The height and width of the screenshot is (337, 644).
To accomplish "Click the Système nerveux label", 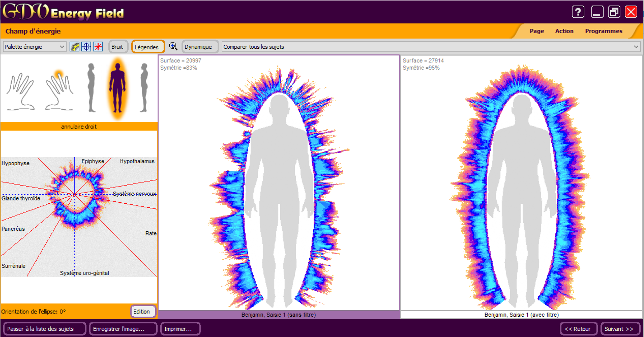I will pyautogui.click(x=134, y=194).
